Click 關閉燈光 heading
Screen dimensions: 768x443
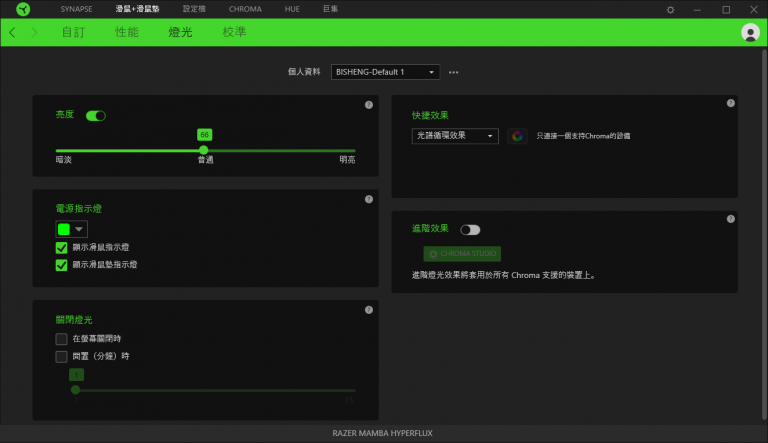[x=74, y=320]
